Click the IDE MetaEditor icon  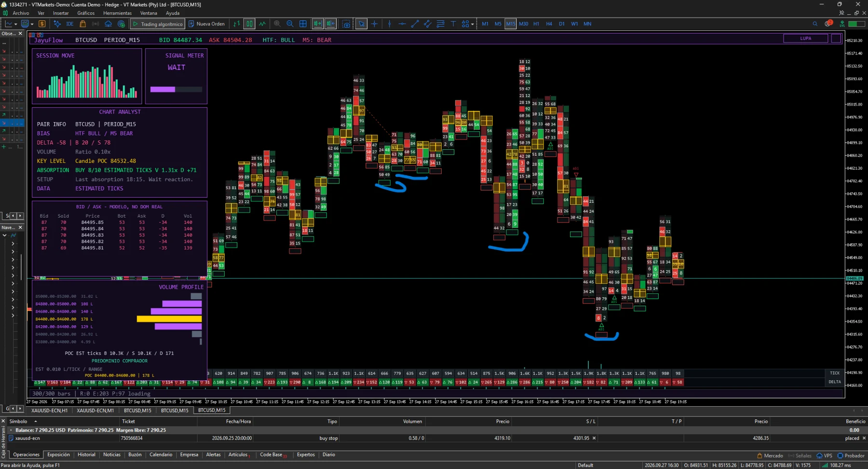pos(69,24)
